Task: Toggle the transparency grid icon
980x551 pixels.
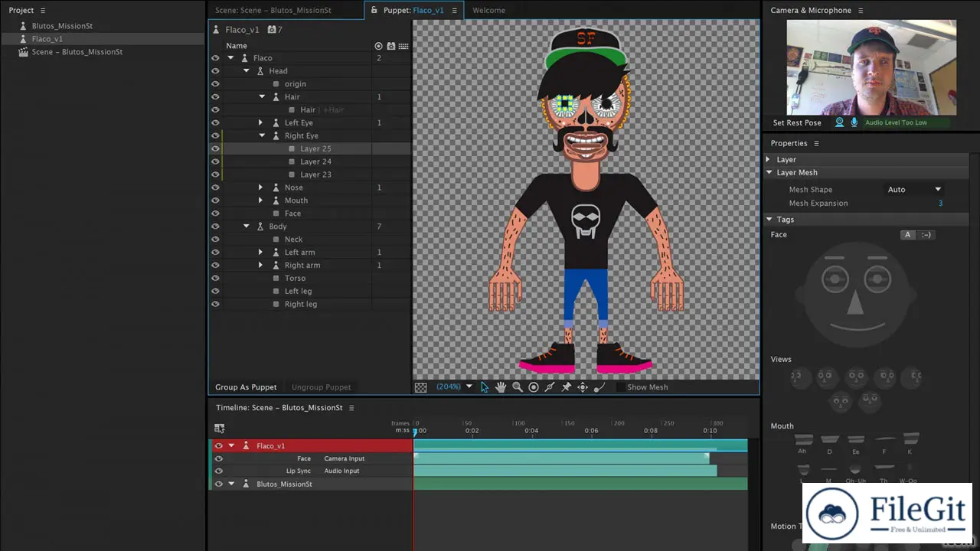Action: coord(421,387)
